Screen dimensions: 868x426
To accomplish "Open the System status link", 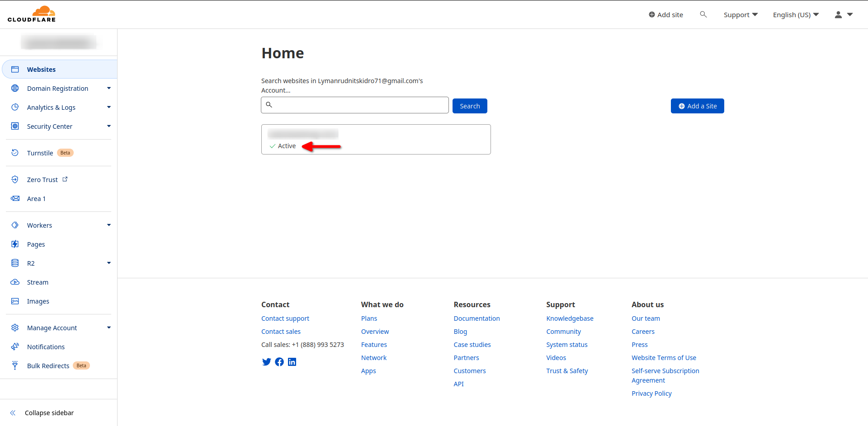I will pos(567,345).
